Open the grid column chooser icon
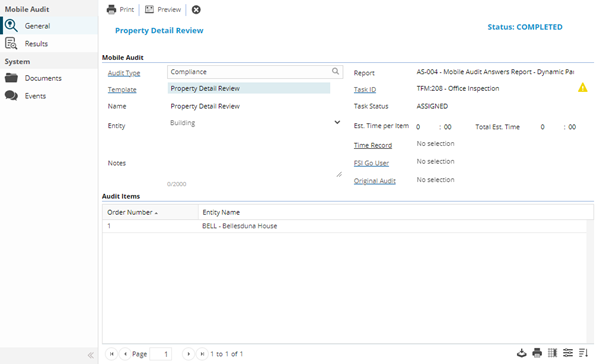Viewport: 600px width, 364px height. (553, 353)
